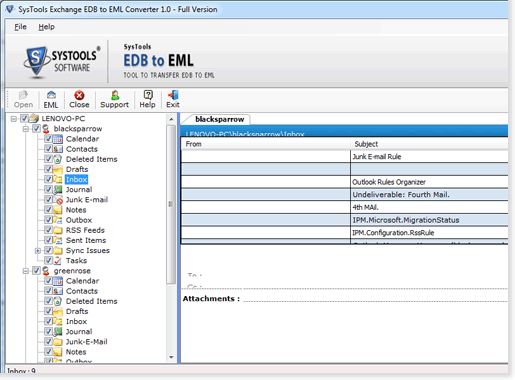This screenshot has height=380, width=515.
Task: Click the tree scrollbar down arrow
Action: point(171,357)
